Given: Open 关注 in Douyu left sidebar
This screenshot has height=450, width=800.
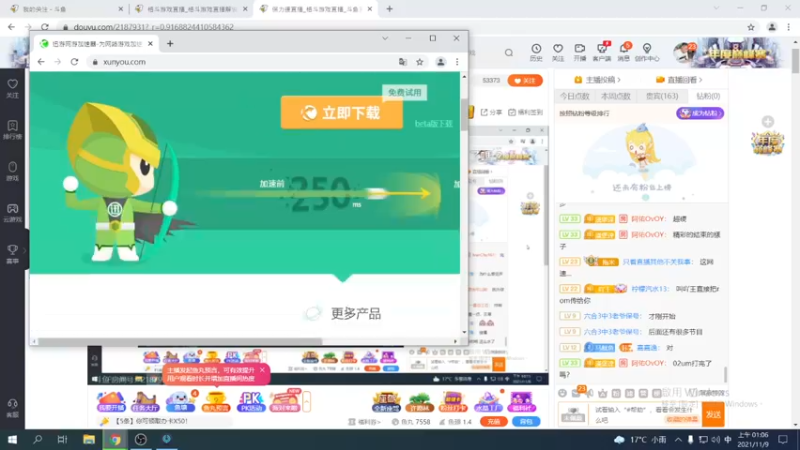Looking at the screenshot, I should coord(12,88).
